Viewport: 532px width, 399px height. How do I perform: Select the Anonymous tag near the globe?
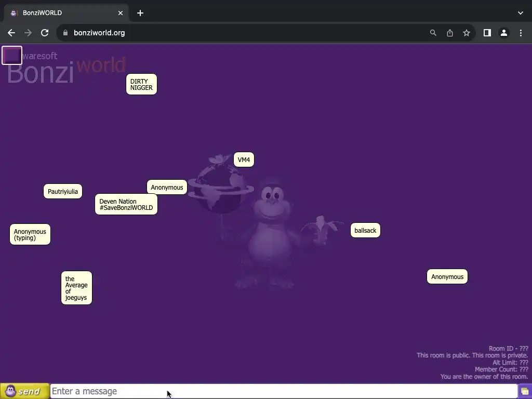pos(167,187)
